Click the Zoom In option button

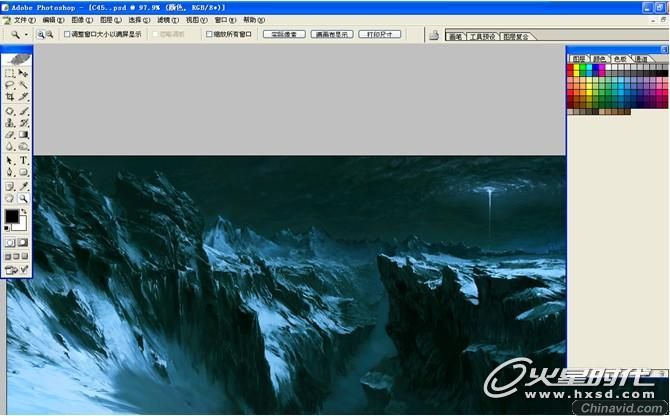click(41, 34)
